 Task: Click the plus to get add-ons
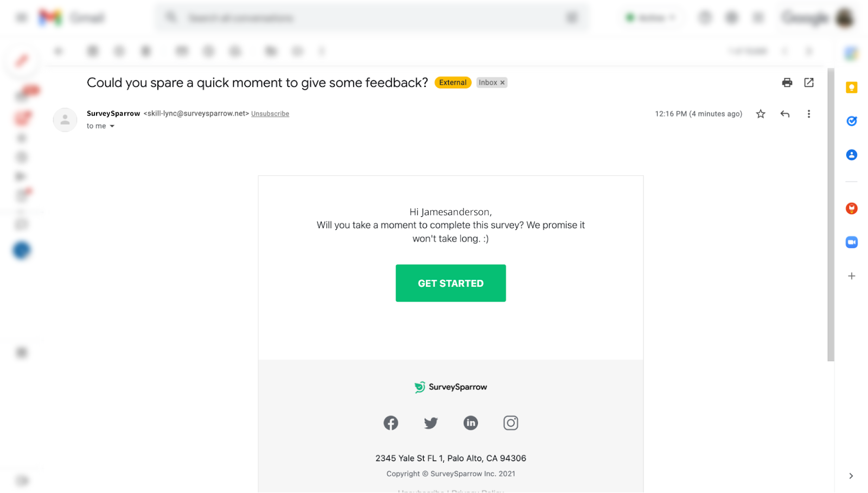tap(851, 276)
